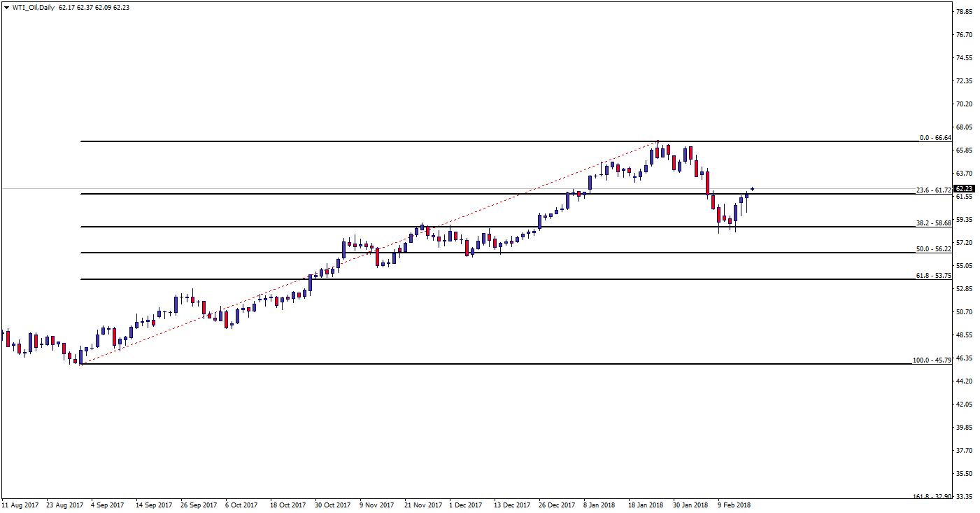Click the 9 Feb 2018 date label
Viewport: 980px width, 513px height.
[x=733, y=505]
